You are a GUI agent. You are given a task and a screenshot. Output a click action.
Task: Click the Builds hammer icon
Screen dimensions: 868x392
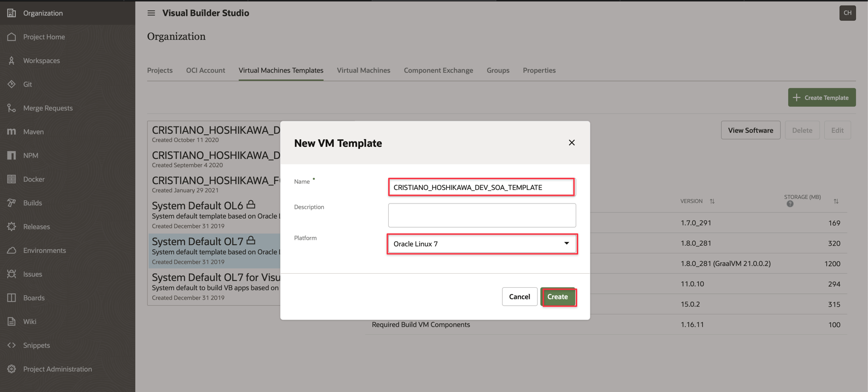pyautogui.click(x=12, y=203)
